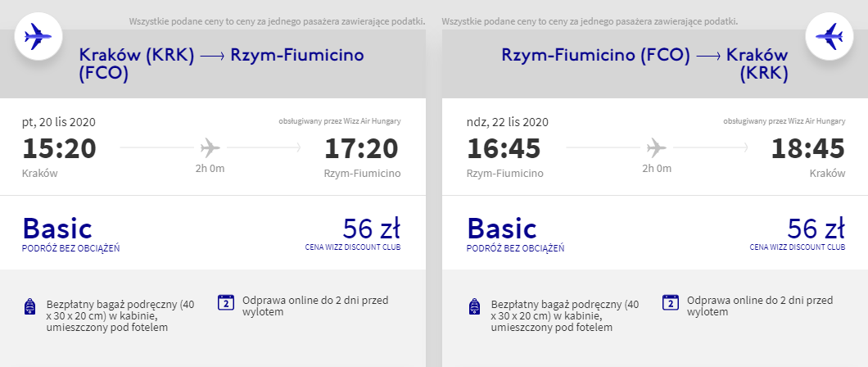Click CENA WIZZ DISCOUNT CLUB under outbound price
868x367 pixels.
tap(353, 247)
